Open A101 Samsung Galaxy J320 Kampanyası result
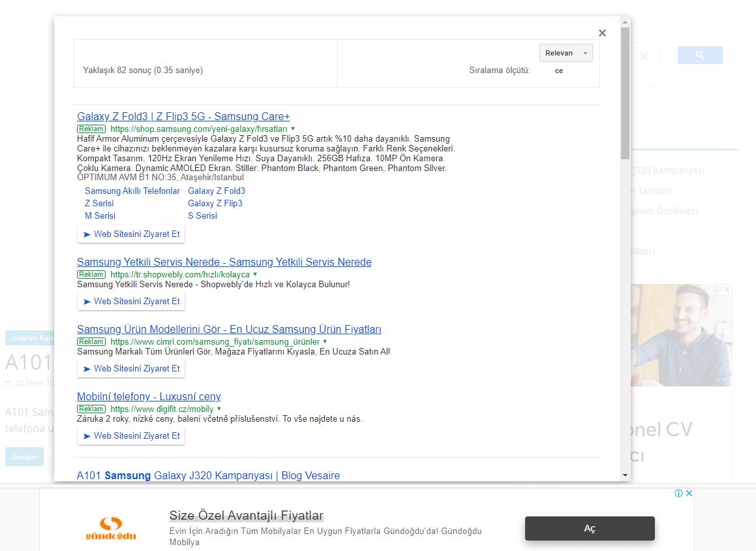756x551 pixels. coord(208,476)
